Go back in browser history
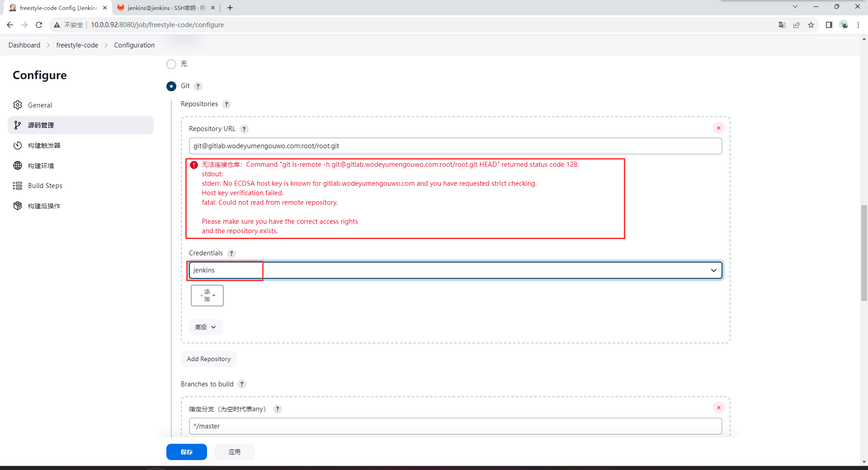 click(10, 25)
